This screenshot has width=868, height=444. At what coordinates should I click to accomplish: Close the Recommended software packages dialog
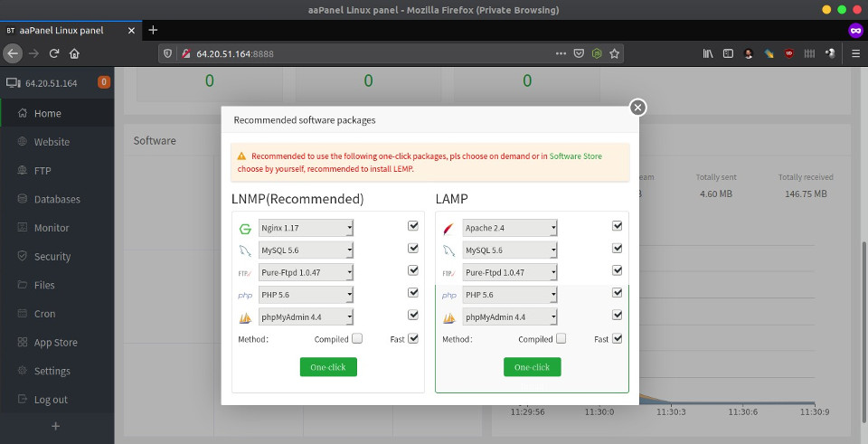(x=637, y=108)
